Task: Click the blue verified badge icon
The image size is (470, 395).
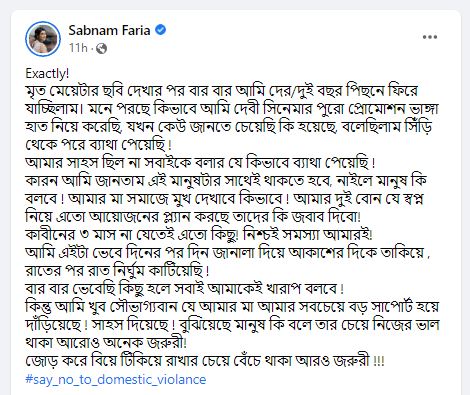Action: (x=161, y=30)
